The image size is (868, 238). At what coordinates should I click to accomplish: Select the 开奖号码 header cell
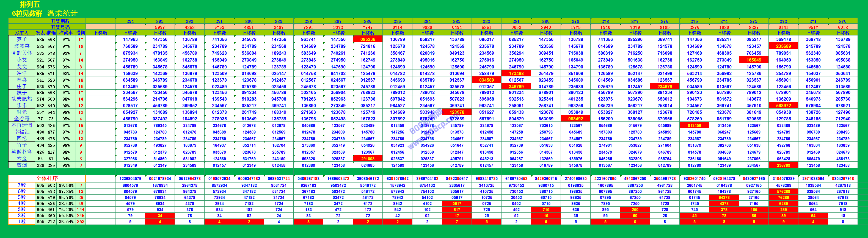coord(60,27)
